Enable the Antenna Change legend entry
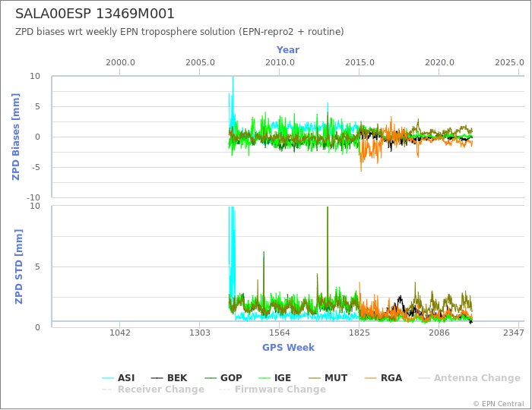The image size is (532, 410). [469, 378]
